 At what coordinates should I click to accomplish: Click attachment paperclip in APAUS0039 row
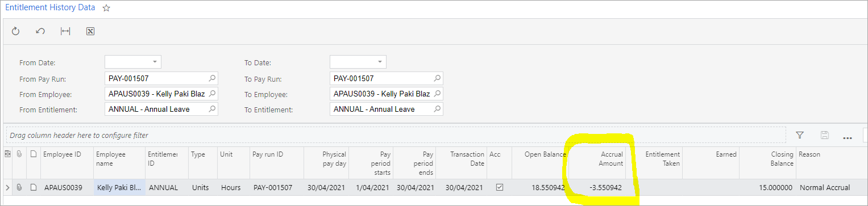[x=19, y=187]
